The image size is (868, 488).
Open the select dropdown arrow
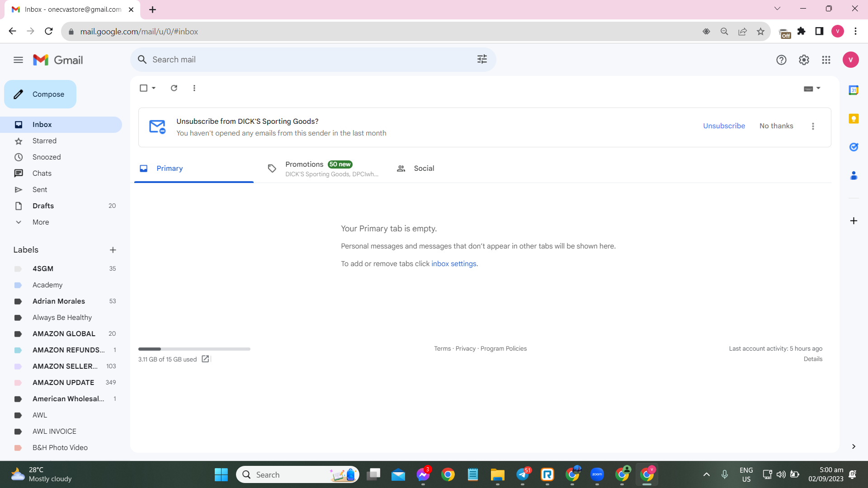point(154,88)
